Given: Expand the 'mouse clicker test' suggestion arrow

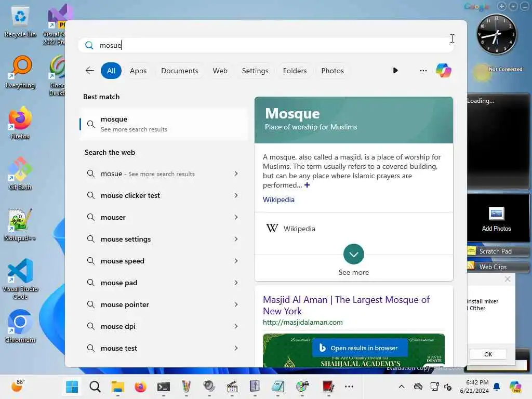Looking at the screenshot, I should tap(236, 195).
